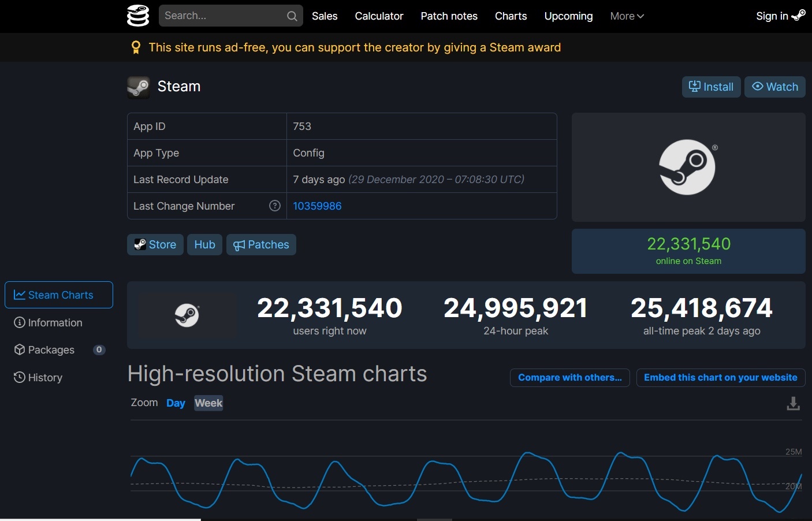Click the App Type value Config
The image size is (812, 521).
[308, 153]
